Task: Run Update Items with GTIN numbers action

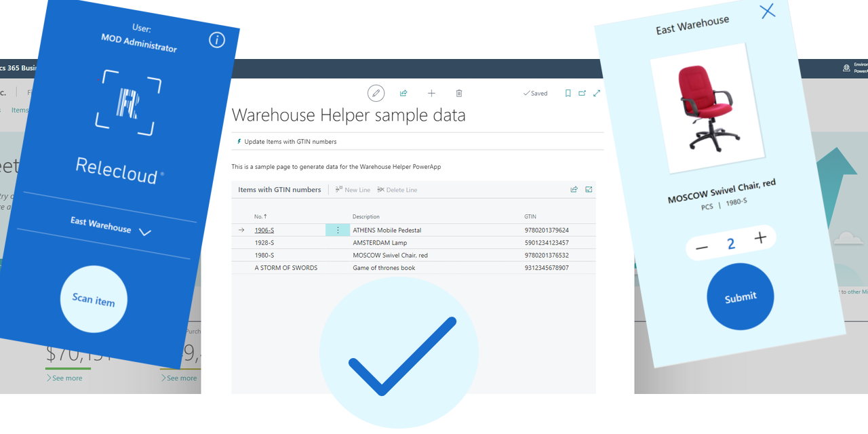Action: 287,142
